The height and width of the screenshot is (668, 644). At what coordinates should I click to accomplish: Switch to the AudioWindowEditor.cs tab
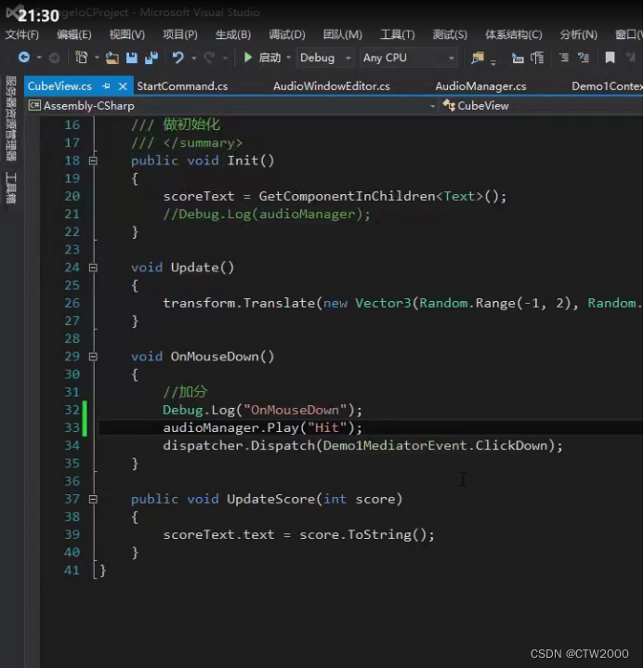[x=331, y=86]
